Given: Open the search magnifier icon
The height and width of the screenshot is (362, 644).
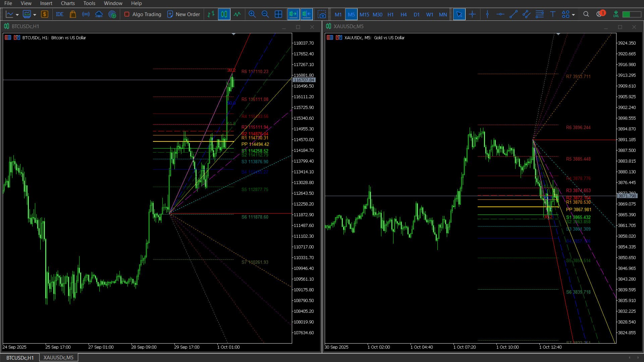Looking at the screenshot, I should (586, 14).
